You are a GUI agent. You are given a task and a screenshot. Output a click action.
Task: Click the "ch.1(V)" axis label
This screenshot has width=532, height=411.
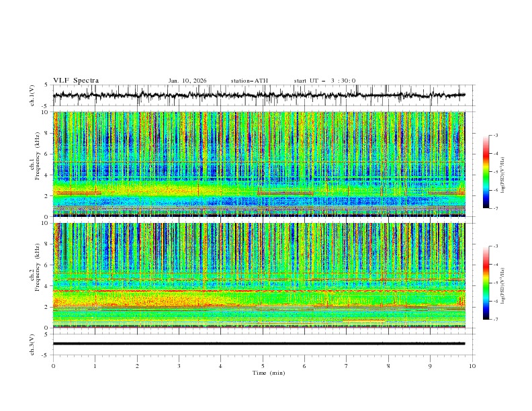[32, 95]
